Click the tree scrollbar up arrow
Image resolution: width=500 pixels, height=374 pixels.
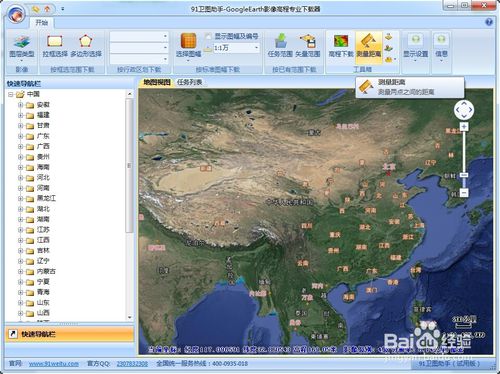coord(129,94)
